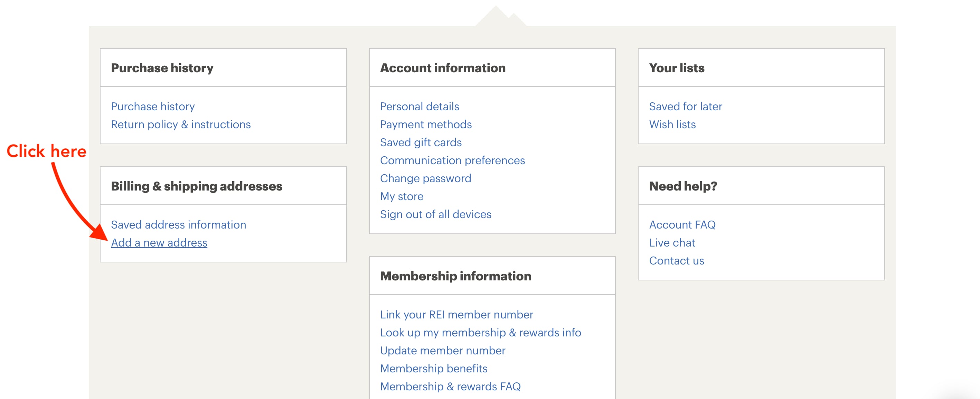
Task: Click the Account information heading
Action: 443,68
